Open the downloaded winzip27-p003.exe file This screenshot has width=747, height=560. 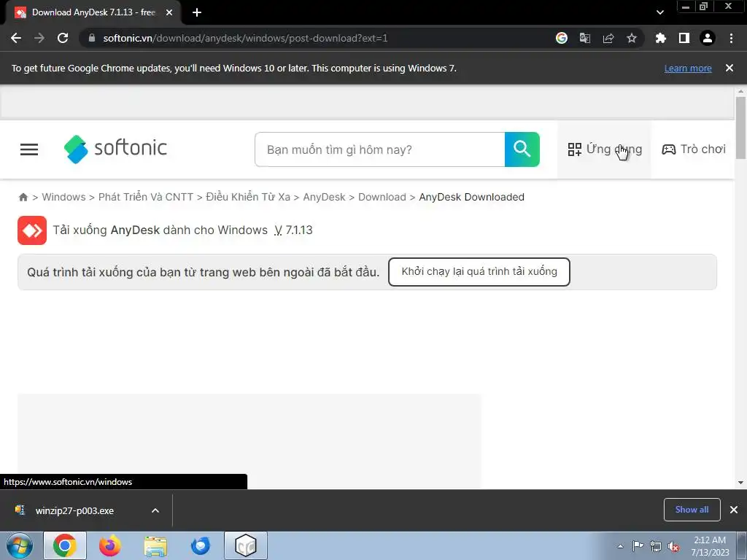coord(74,511)
